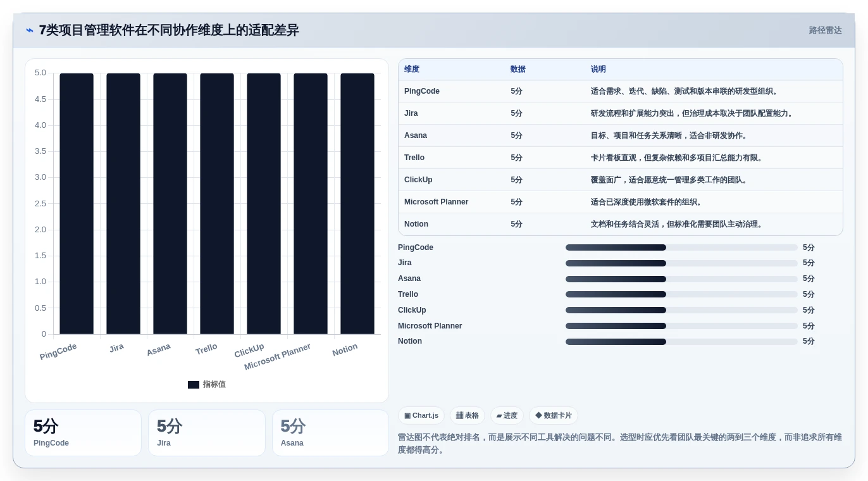Click the 表格 tag chip

point(468,416)
